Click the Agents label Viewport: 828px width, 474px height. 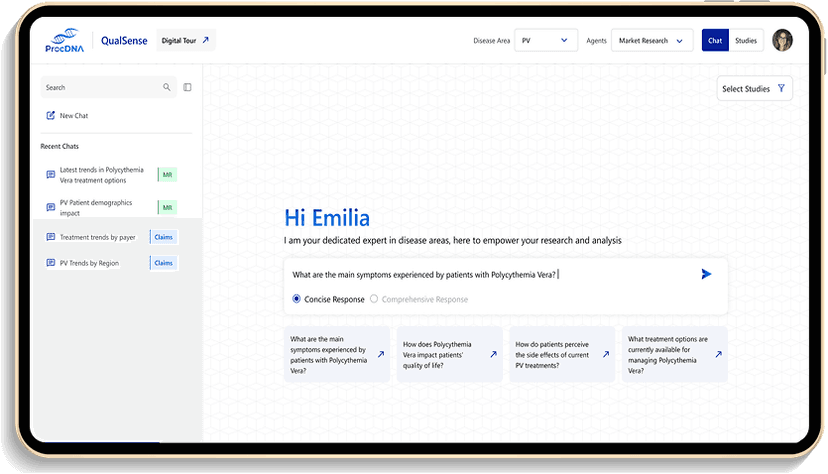point(596,41)
